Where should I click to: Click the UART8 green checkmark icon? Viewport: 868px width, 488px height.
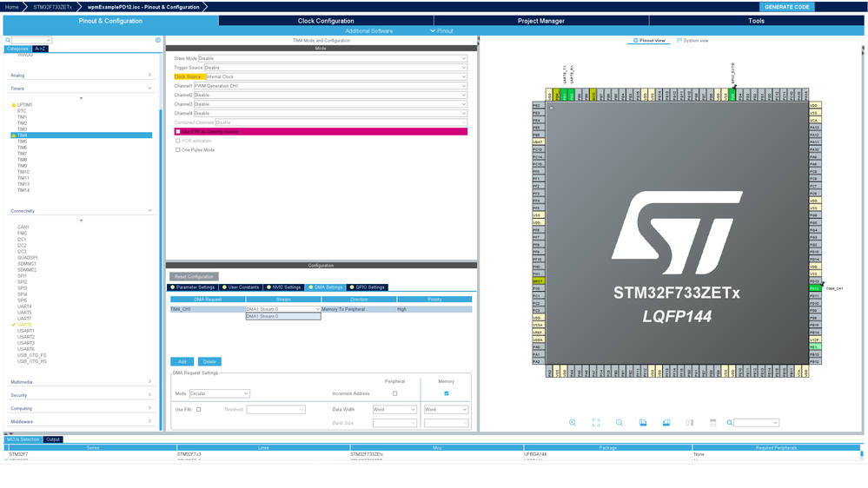click(x=14, y=325)
